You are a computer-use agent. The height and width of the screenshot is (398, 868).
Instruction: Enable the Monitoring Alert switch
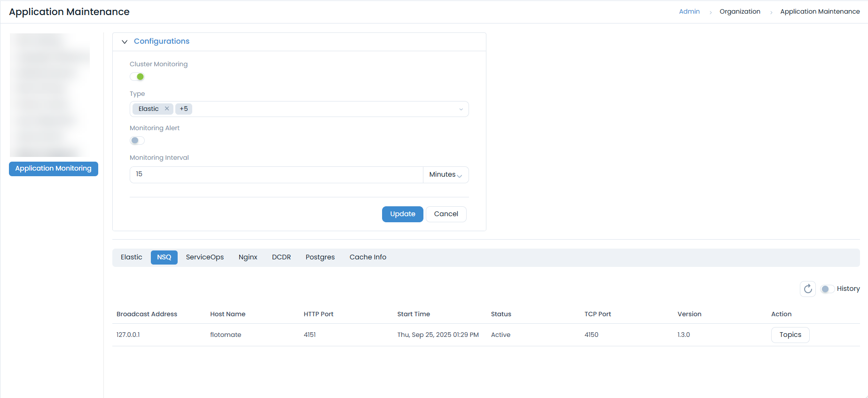(137, 140)
